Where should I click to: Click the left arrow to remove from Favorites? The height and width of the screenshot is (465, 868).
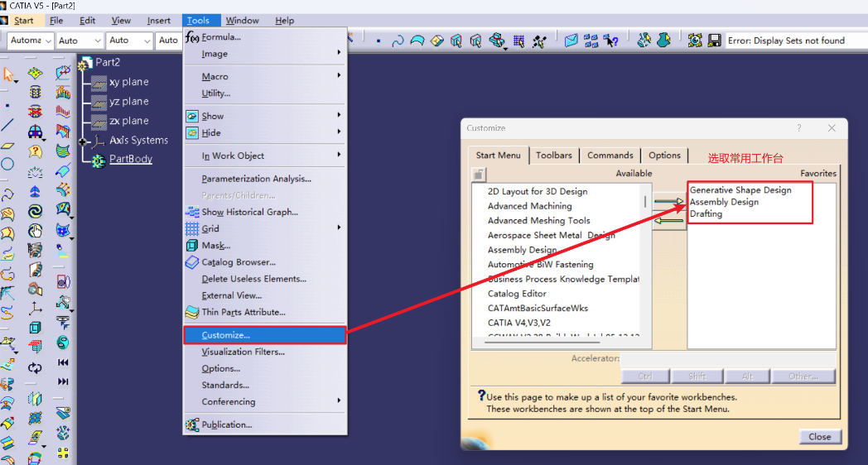pos(668,221)
